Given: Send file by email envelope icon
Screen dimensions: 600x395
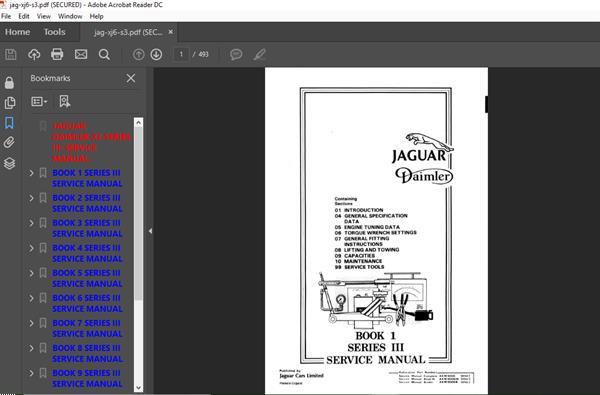Looking at the screenshot, I should click(x=81, y=54).
